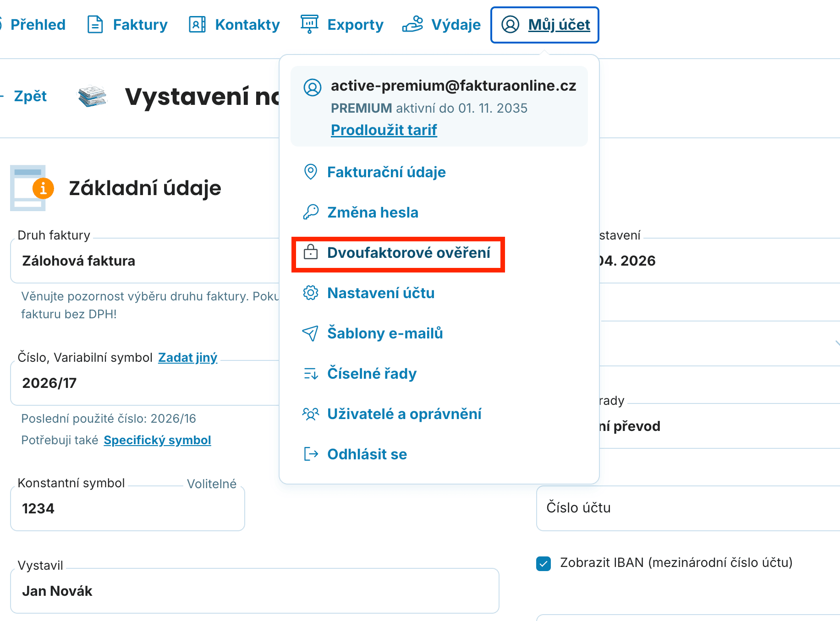Click the Specifický symbol link
This screenshot has width=840, height=621.
(157, 440)
